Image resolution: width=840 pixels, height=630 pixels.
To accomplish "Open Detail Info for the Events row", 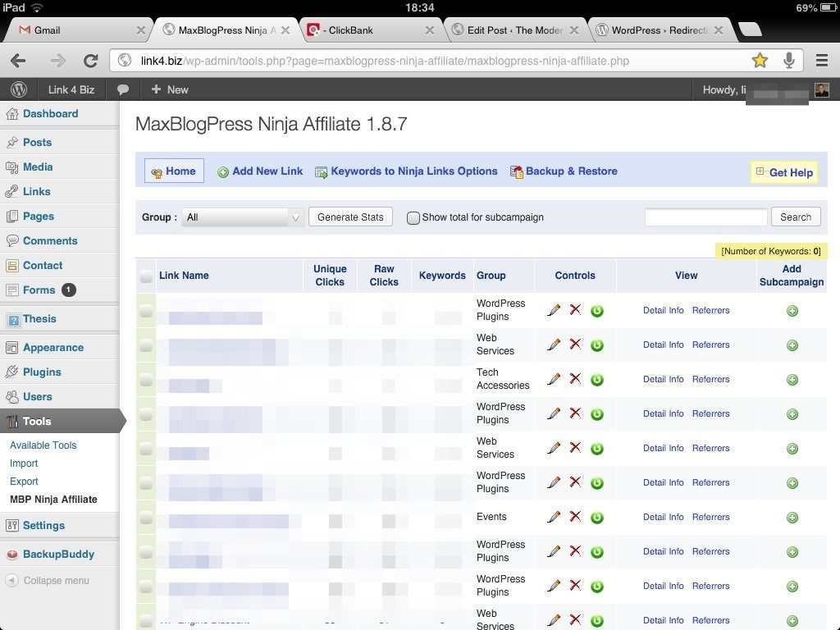I will [x=663, y=517].
